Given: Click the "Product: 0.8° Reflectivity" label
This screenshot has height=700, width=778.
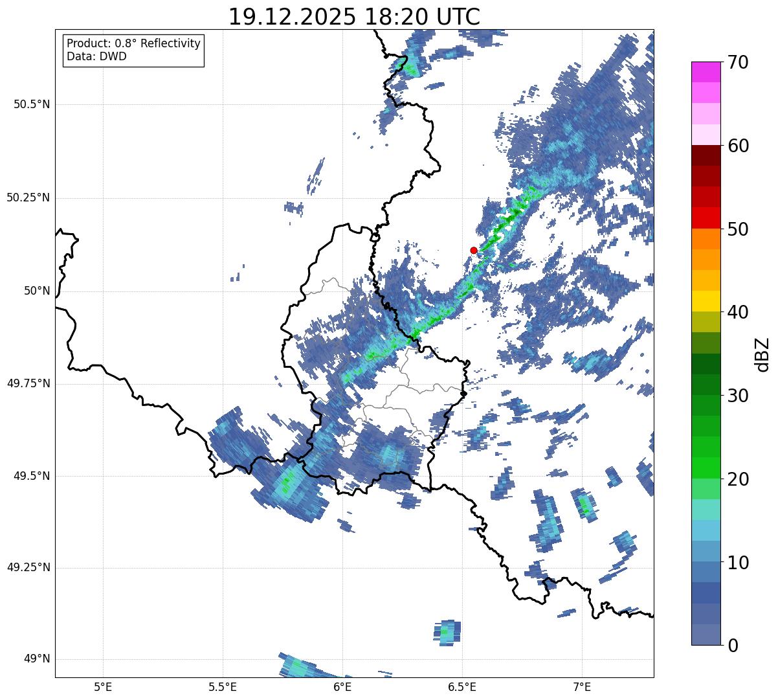Looking at the screenshot, I should (x=133, y=43).
